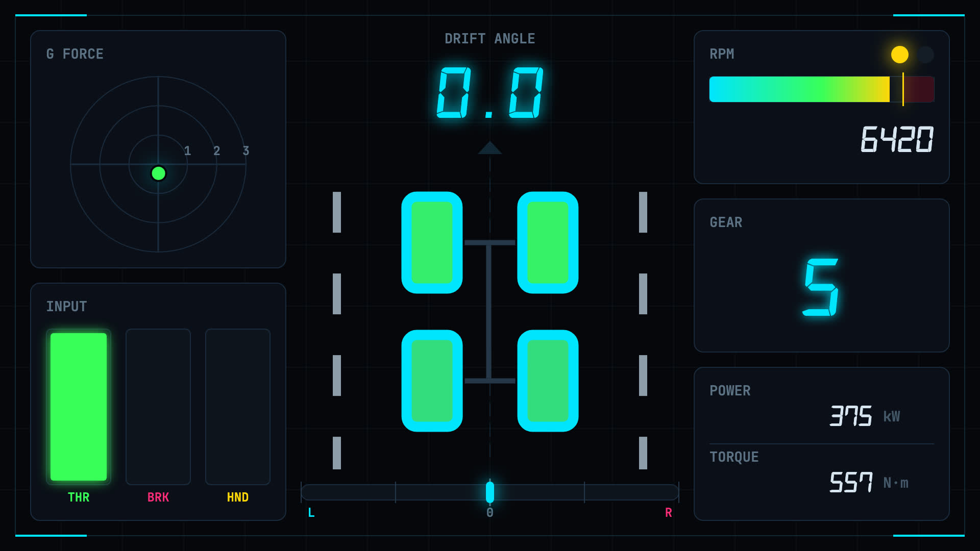
Task: Click the steering slider thumb
Action: click(490, 492)
